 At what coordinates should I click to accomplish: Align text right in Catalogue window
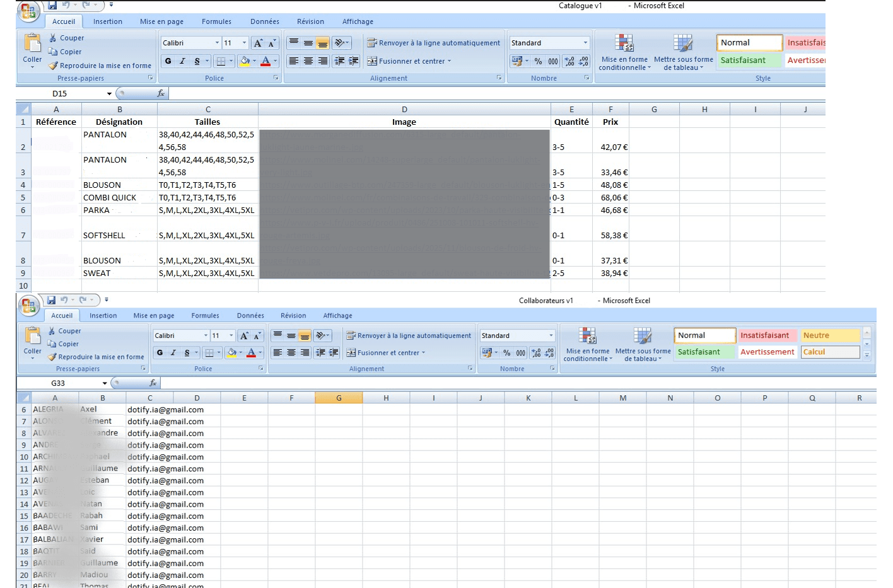coord(323,61)
